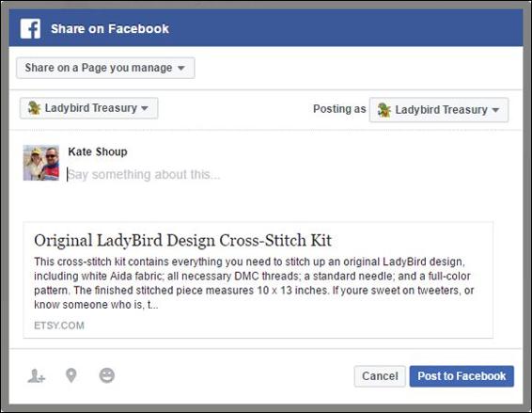
Task: Open Share on a Page you manage dropdown
Action: [x=105, y=68]
